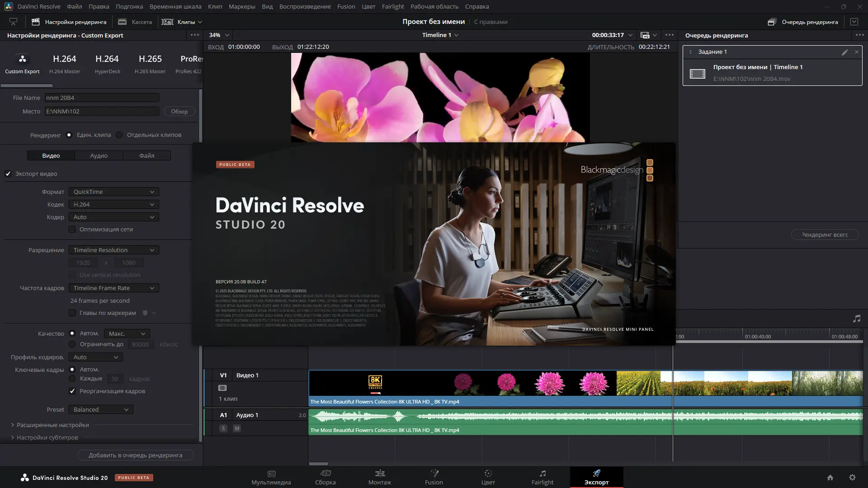This screenshot has height=488, width=868.
Task: Mute audio track A1 with M button
Action: pos(237,428)
